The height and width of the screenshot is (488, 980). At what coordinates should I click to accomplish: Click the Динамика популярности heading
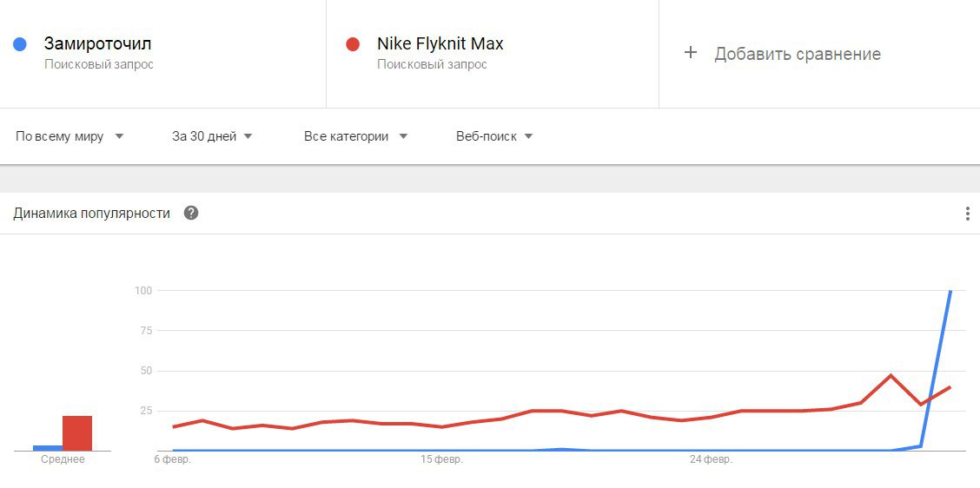pyautogui.click(x=92, y=213)
